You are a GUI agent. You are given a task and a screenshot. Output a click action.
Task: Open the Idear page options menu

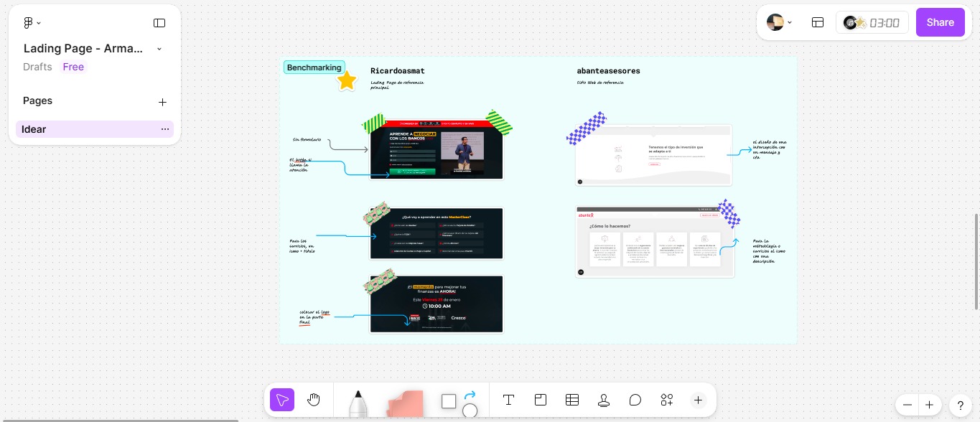tap(165, 129)
